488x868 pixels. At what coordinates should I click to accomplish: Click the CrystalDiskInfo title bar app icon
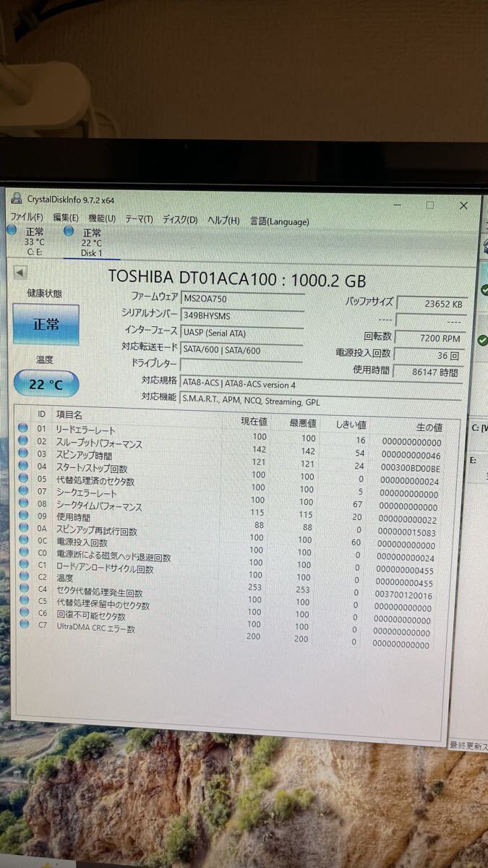(x=17, y=198)
